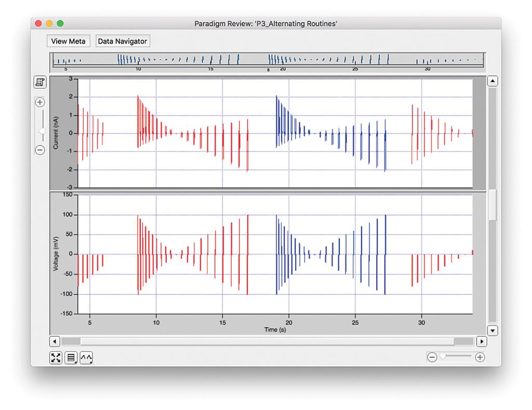
Task: Click the fit-to-window expand arrows icon
Action: pos(56,358)
